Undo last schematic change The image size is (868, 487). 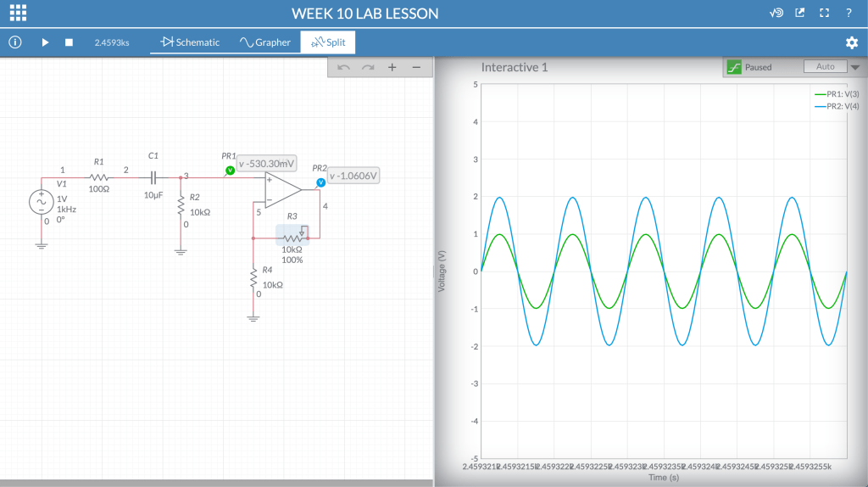pos(343,68)
